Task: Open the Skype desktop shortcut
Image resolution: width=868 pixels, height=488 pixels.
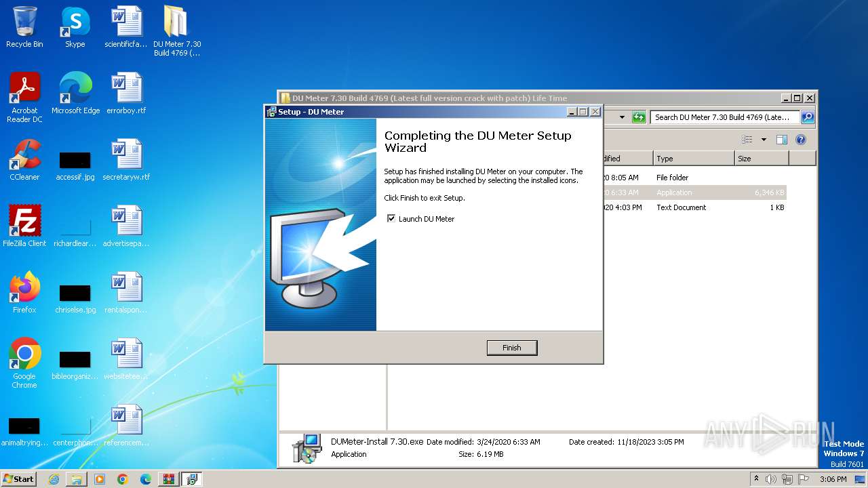Action: click(75, 27)
